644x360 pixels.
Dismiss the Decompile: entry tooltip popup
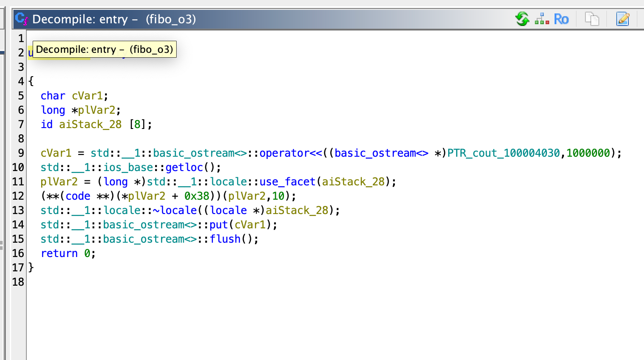(x=104, y=49)
